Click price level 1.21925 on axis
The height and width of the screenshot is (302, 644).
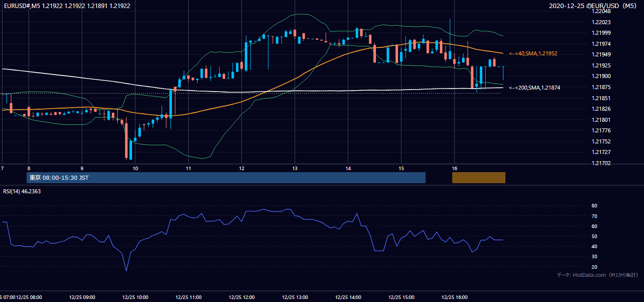[601, 65]
